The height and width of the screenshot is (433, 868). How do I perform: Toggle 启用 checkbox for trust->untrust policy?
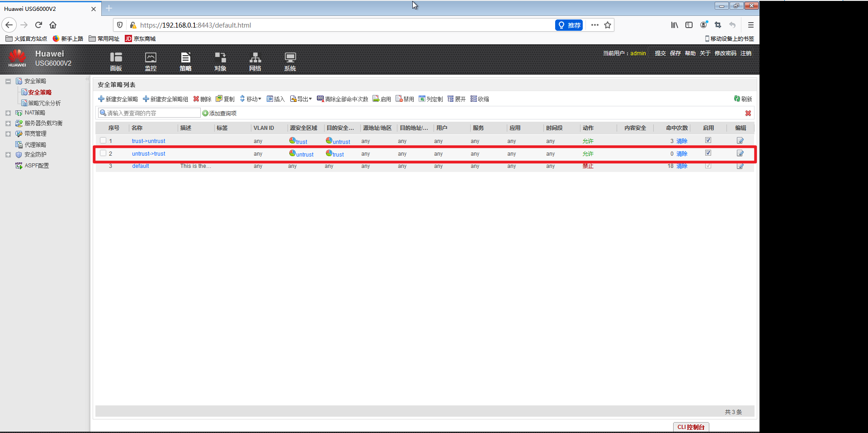tap(708, 140)
